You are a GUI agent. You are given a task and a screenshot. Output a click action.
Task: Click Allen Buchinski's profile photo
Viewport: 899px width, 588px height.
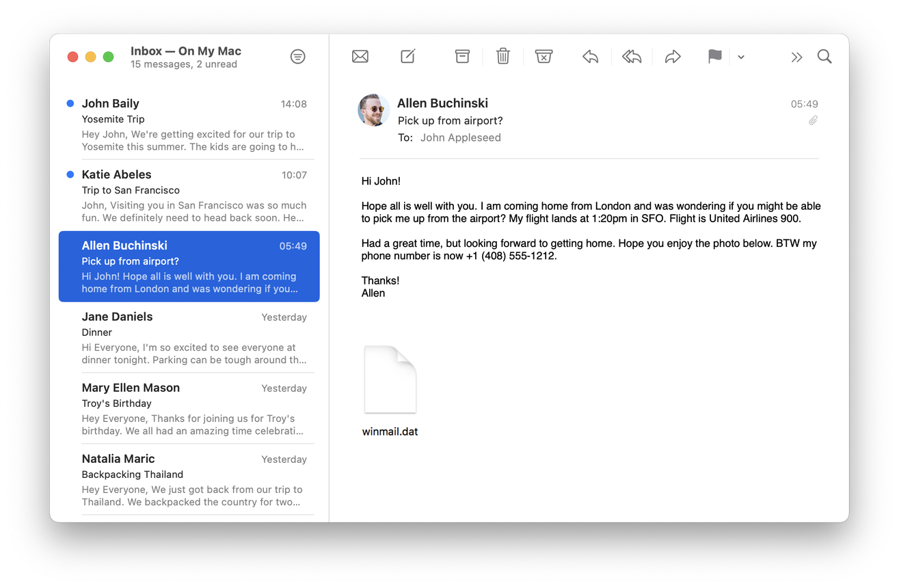coord(374,110)
